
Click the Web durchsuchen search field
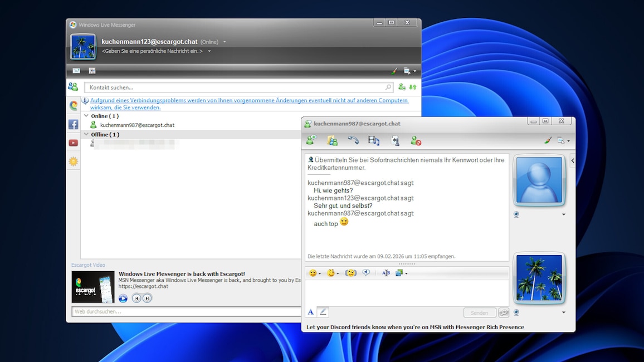pyautogui.click(x=186, y=311)
